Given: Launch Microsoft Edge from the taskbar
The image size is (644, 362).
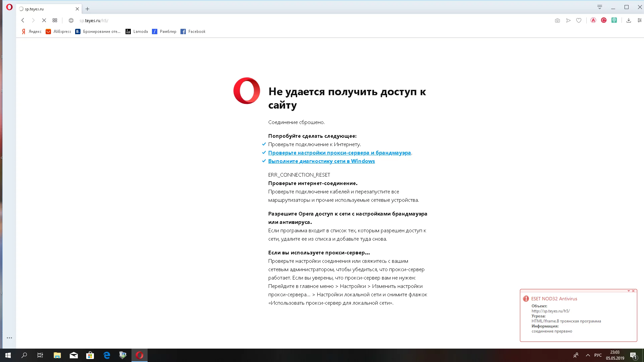Looking at the screenshot, I should [x=107, y=355].
